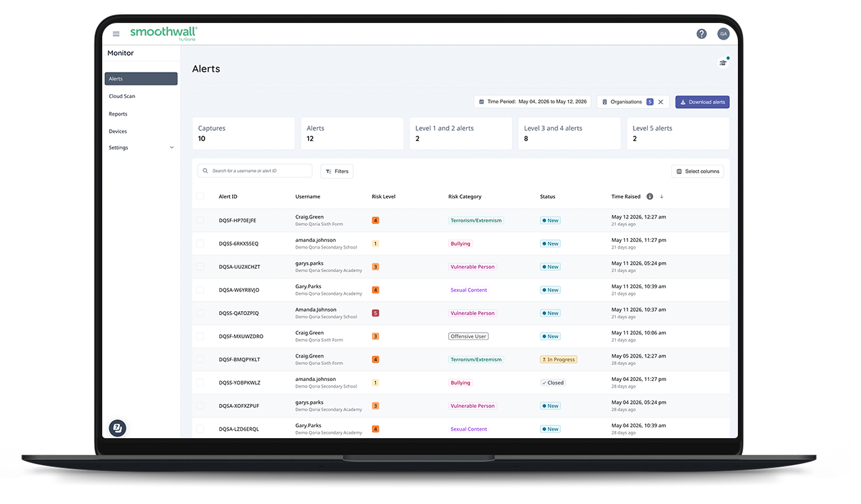
Task: Click the Risk Level column header
Action: [x=383, y=197]
